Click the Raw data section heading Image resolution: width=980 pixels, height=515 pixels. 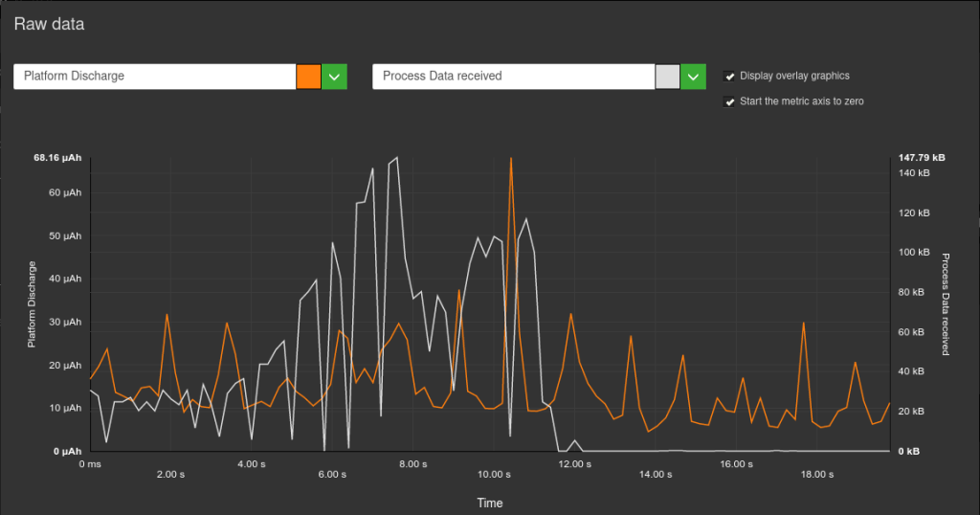(49, 24)
